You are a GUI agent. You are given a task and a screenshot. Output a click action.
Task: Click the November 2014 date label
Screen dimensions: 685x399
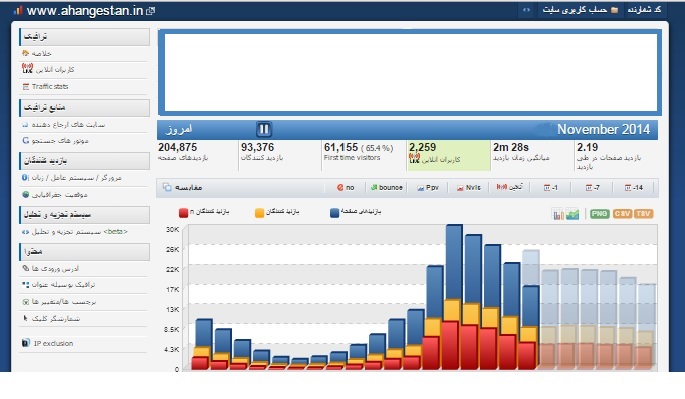tap(603, 129)
